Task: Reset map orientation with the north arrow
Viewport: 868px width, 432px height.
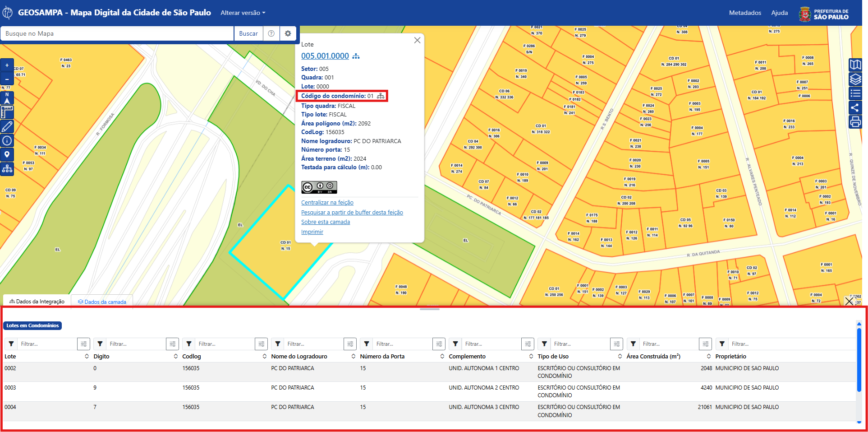Action: click(7, 98)
